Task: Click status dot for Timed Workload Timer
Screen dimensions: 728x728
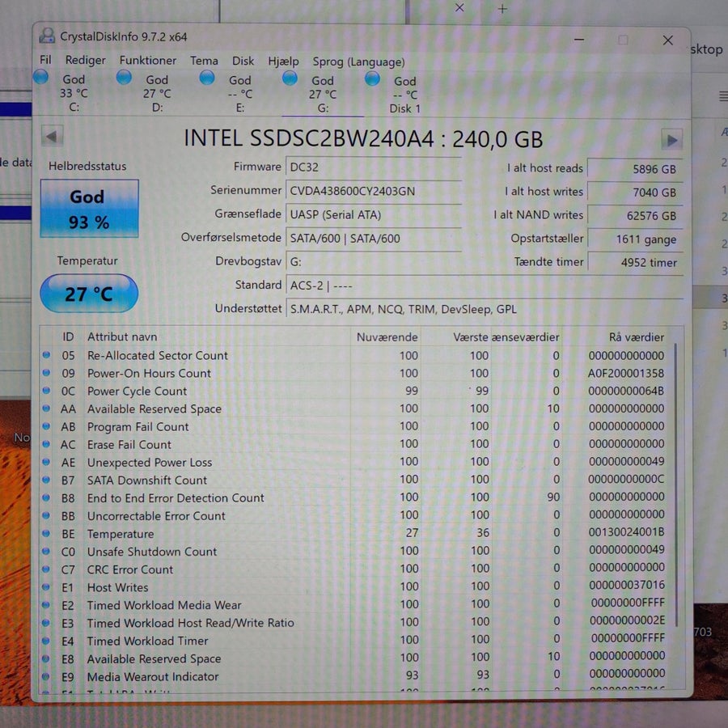Action: 46,641
